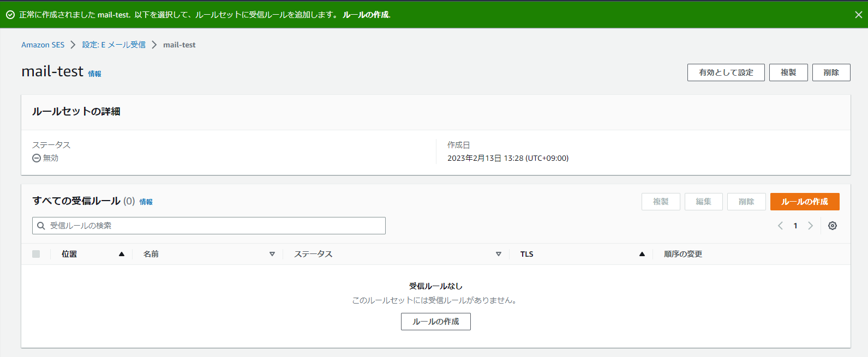
Task: Sort by TLS column arrow
Action: point(642,254)
